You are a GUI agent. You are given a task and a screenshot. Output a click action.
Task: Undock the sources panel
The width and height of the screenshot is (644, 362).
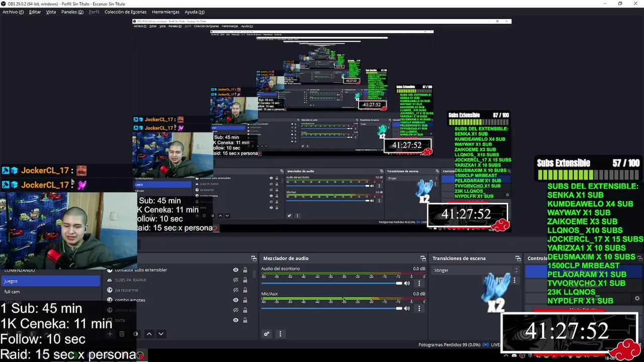point(253,258)
